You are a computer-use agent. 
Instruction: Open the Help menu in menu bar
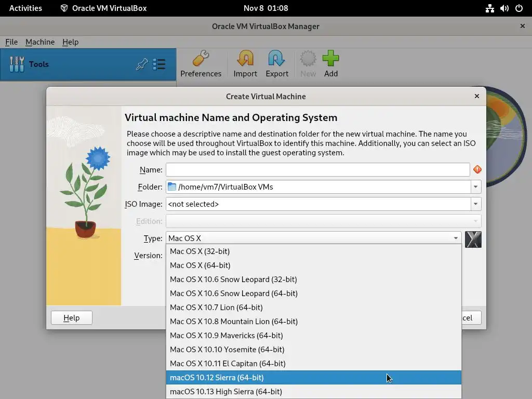click(x=70, y=42)
